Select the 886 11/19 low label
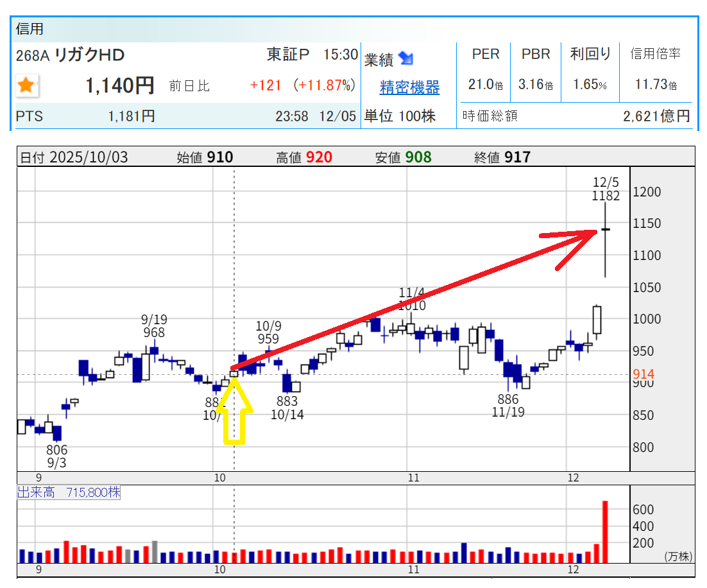The image size is (707, 588). pyautogui.click(x=508, y=406)
